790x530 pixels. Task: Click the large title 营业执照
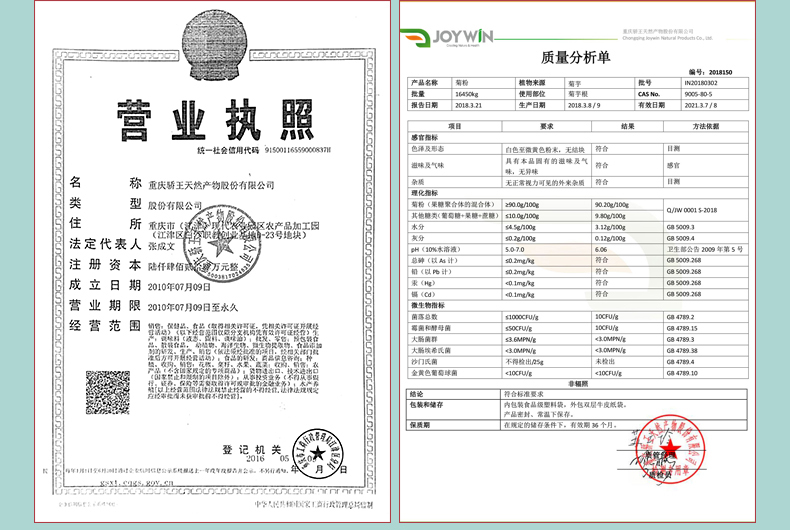tap(216, 120)
